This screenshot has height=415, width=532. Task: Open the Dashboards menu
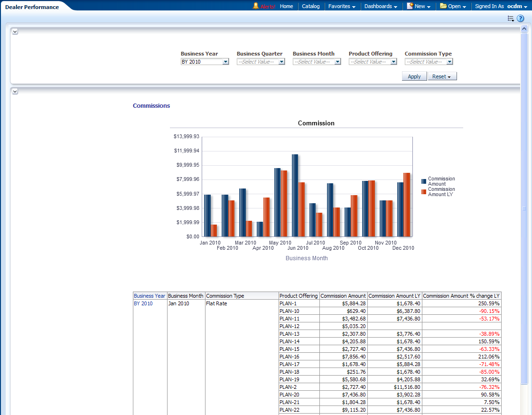(x=381, y=6)
